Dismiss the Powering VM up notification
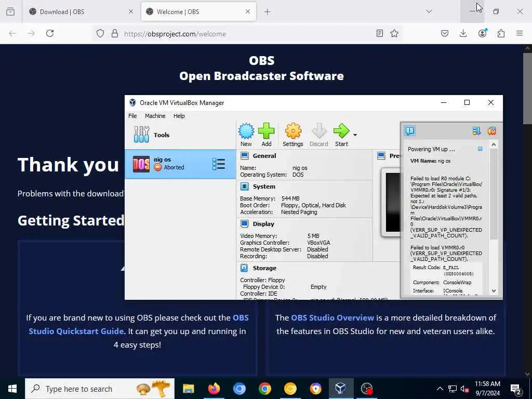 pyautogui.click(x=480, y=149)
